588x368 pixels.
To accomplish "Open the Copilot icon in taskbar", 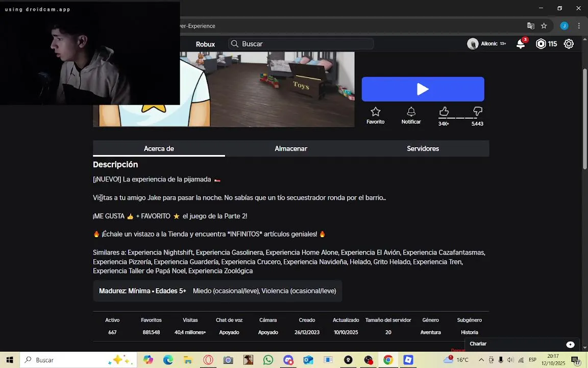I will pyautogui.click(x=148, y=360).
